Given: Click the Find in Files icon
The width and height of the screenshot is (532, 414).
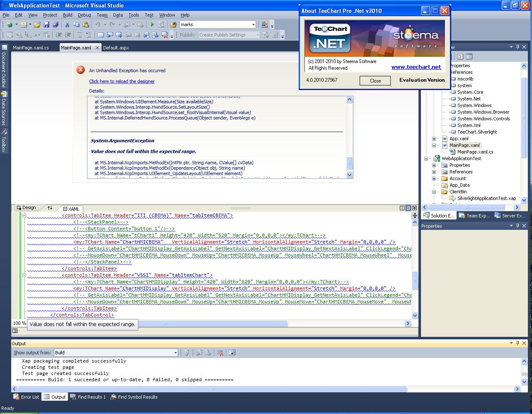Looking at the screenshot, I should [174, 24].
